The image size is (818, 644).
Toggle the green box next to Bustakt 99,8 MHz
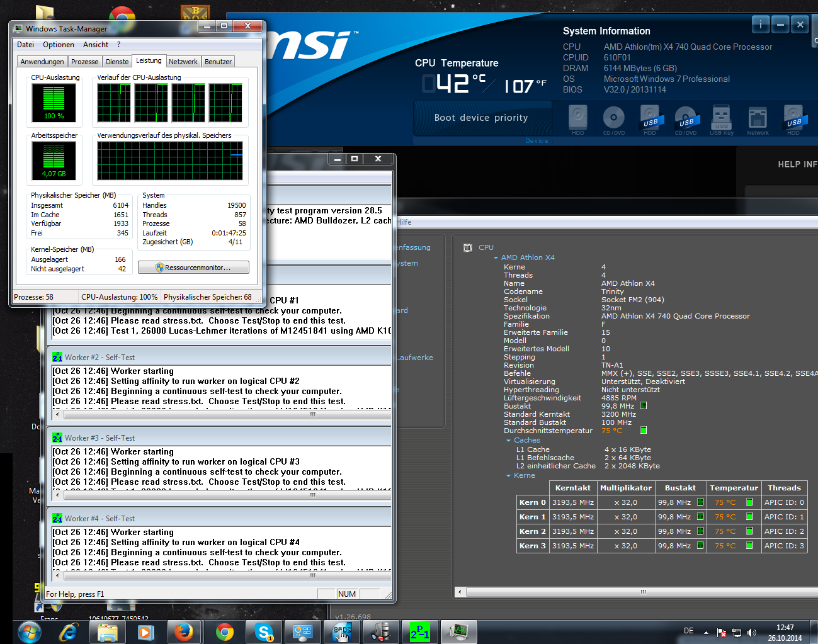click(x=644, y=406)
